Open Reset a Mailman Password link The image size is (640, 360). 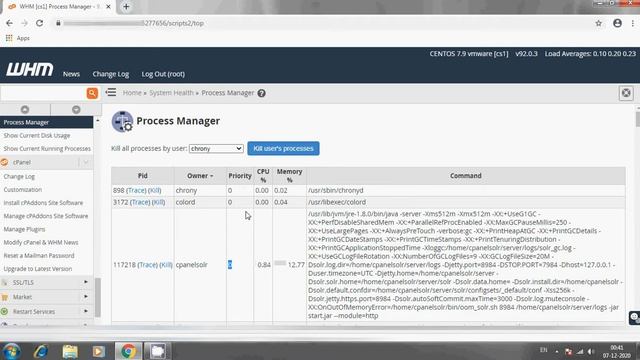[x=39, y=256]
